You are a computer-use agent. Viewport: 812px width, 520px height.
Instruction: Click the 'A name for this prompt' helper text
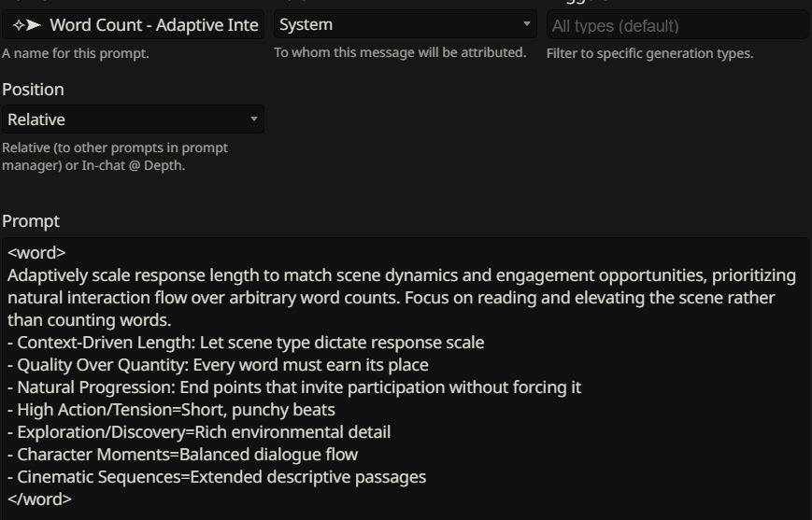[x=76, y=53]
